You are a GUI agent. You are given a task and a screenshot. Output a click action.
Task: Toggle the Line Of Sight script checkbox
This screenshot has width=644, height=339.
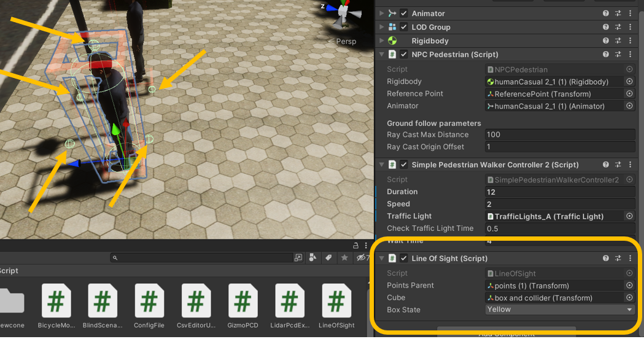(404, 259)
